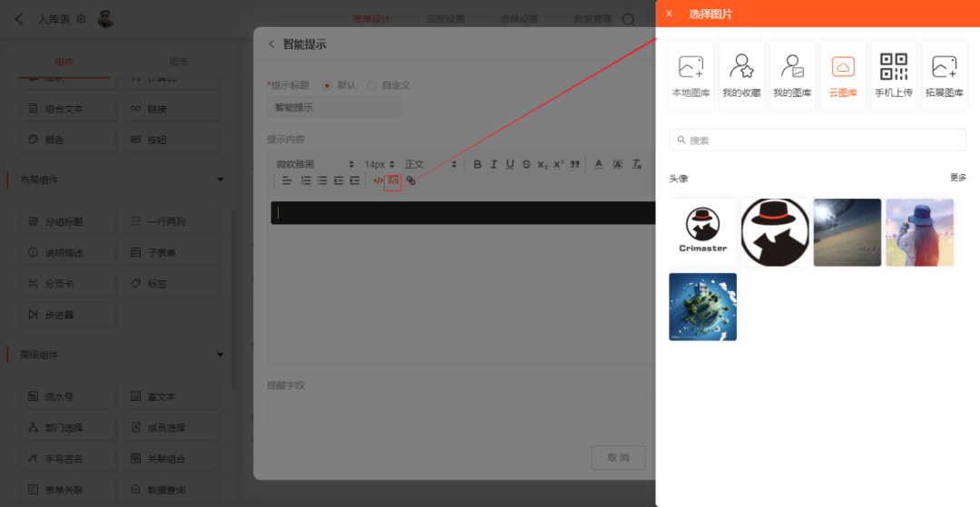Open 我的图库 personal gallery

click(792, 75)
